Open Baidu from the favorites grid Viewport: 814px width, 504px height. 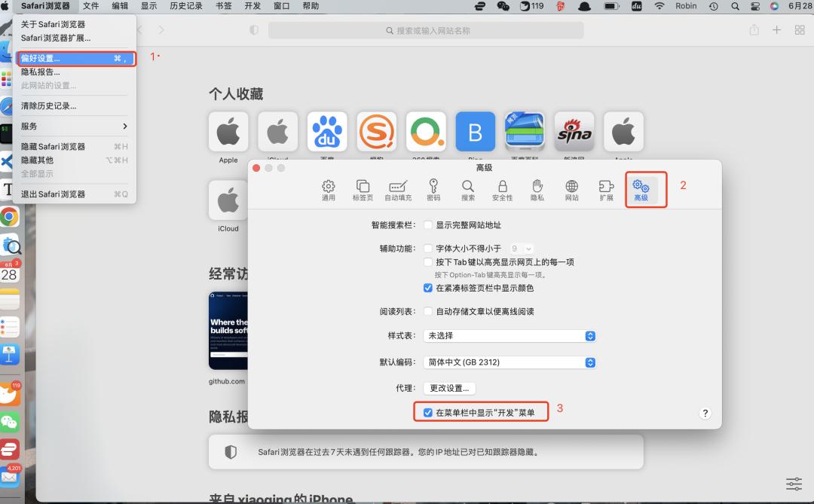(x=327, y=131)
